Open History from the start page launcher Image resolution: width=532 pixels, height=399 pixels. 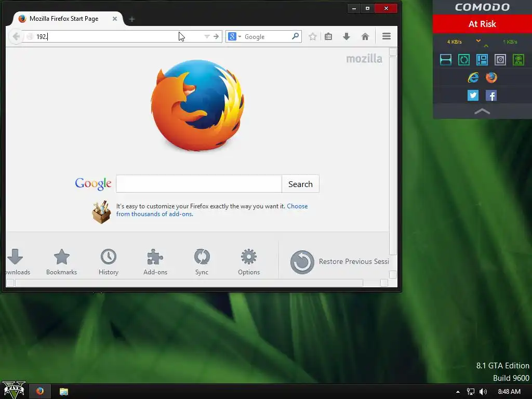pyautogui.click(x=109, y=262)
